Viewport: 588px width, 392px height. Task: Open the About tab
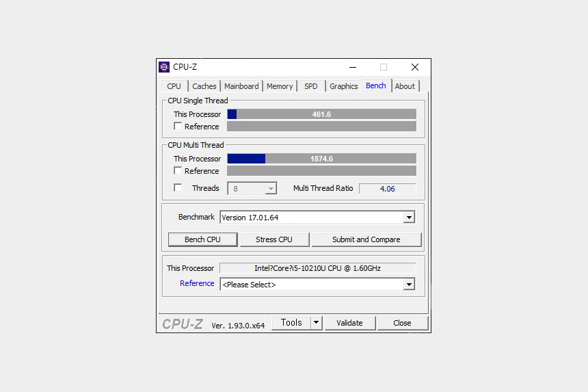pyautogui.click(x=405, y=86)
